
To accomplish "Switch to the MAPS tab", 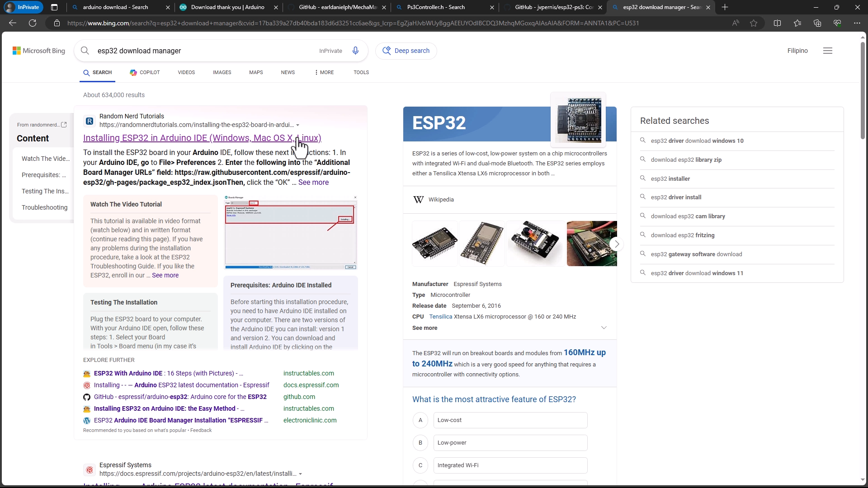I will point(256,72).
